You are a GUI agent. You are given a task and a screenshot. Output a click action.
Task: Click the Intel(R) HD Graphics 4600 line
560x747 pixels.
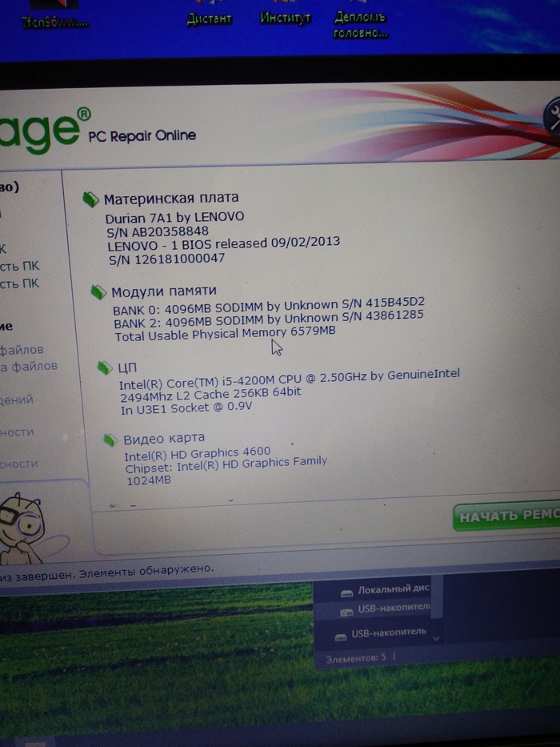[x=197, y=453]
